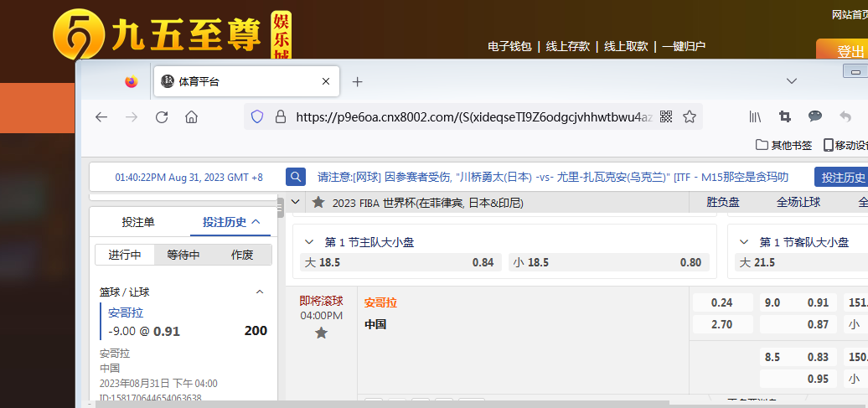Go to 网站首页 link
This screenshot has width=868, height=408.
click(850, 15)
